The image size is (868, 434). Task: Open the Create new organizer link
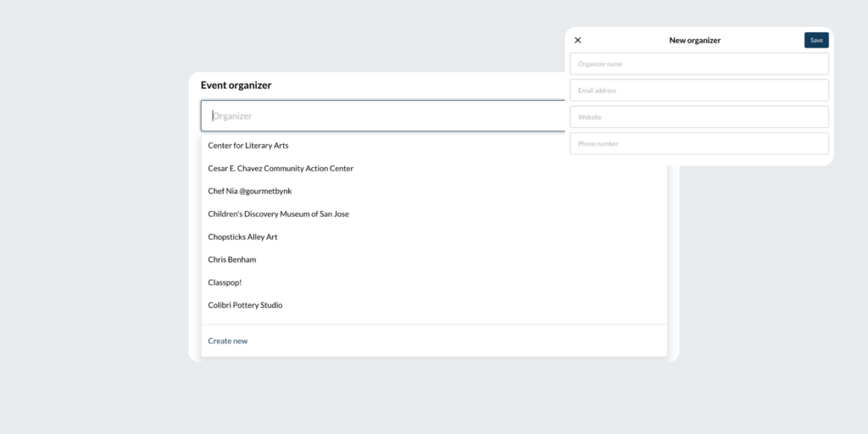228,341
